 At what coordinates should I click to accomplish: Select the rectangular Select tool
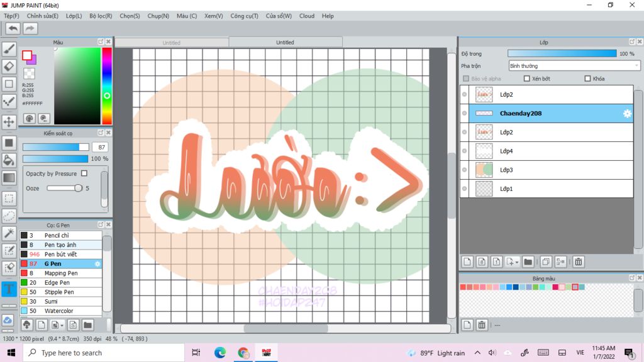click(9, 199)
